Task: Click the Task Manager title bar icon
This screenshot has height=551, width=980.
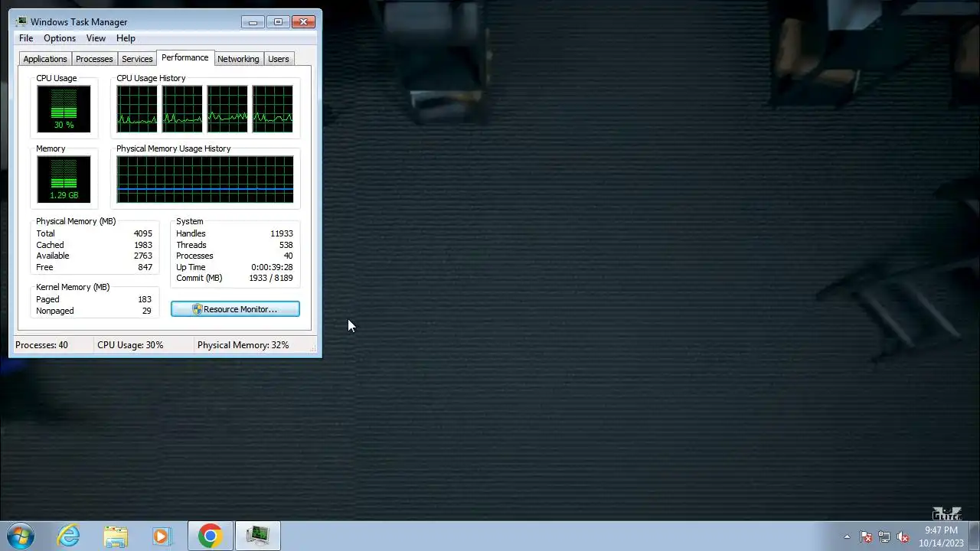Action: tap(21, 22)
